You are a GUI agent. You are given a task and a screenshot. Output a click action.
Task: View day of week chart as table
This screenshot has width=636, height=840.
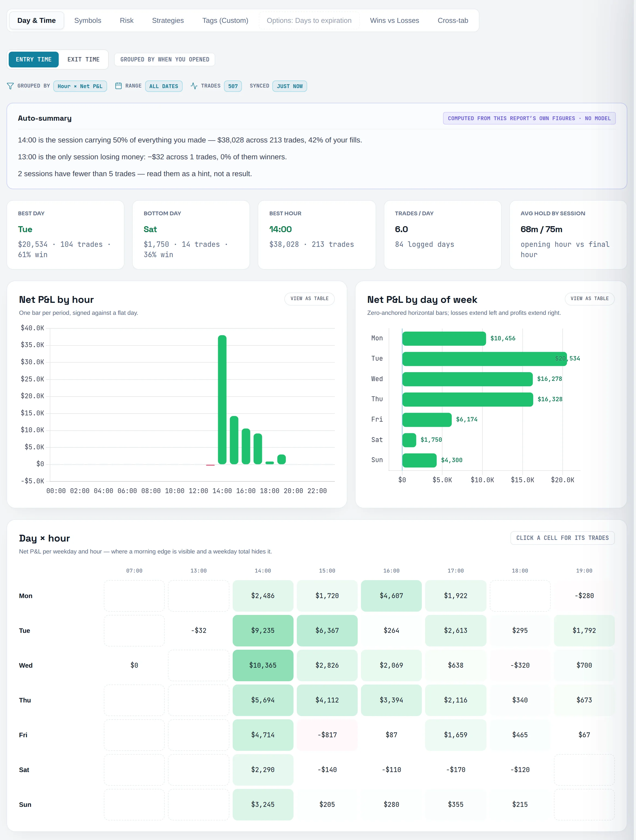click(589, 299)
